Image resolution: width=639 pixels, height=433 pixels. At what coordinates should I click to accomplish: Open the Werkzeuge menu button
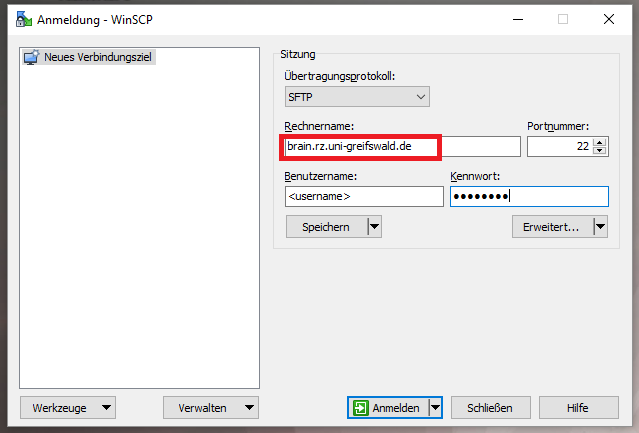67,408
